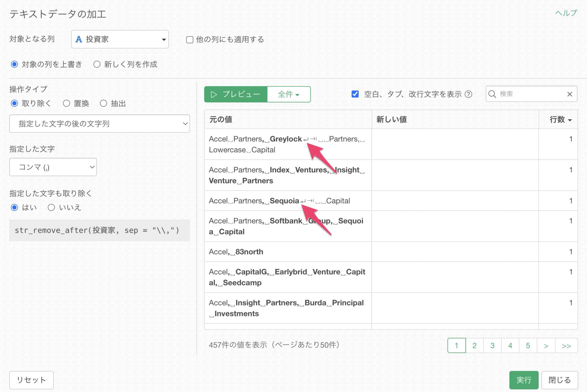The image size is (587, 392).
Task: Go to page 4
Action: coord(510,346)
